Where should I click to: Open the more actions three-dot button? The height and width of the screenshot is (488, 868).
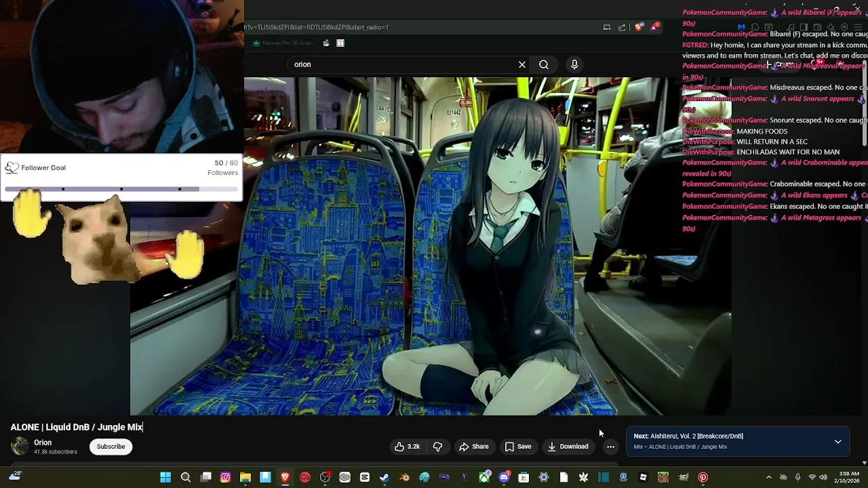[x=610, y=447]
